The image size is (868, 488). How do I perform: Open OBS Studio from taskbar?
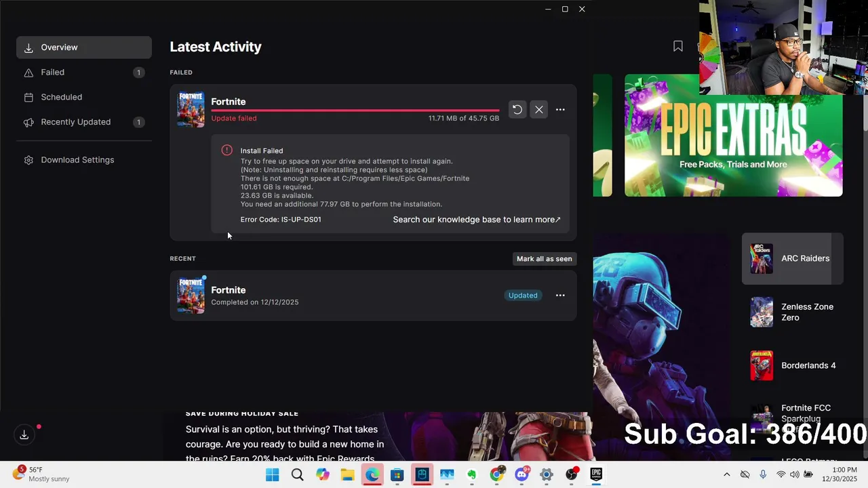tap(572, 474)
